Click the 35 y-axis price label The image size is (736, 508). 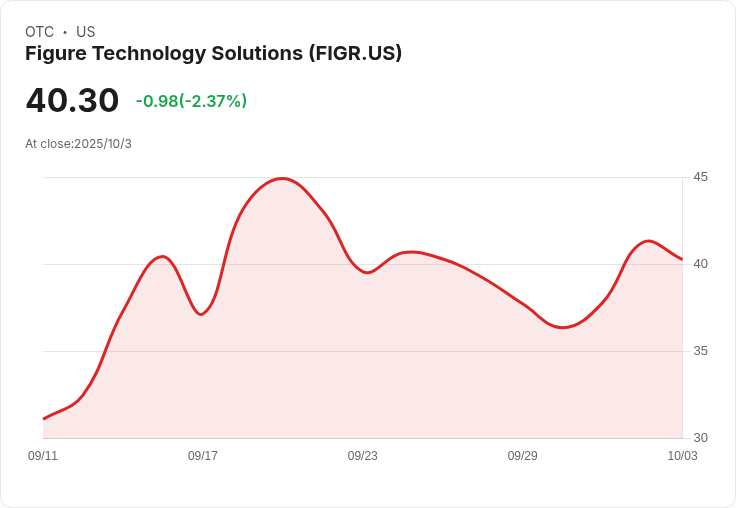click(700, 351)
